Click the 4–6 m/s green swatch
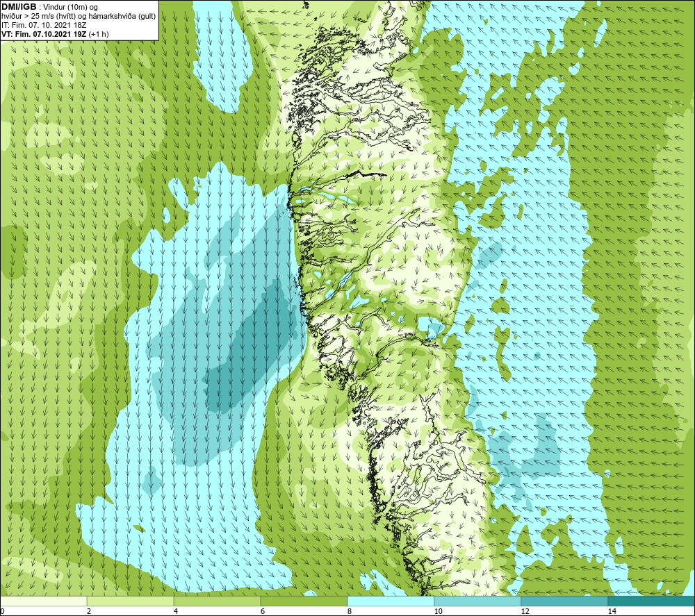Screen dimensions: 695x616 [217, 601]
